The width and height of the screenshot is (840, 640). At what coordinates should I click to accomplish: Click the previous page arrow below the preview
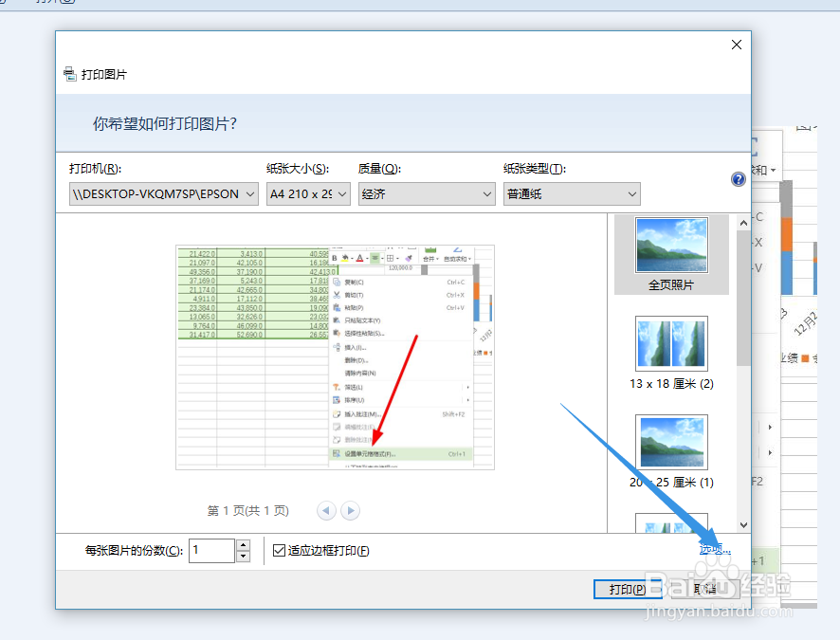(x=327, y=510)
